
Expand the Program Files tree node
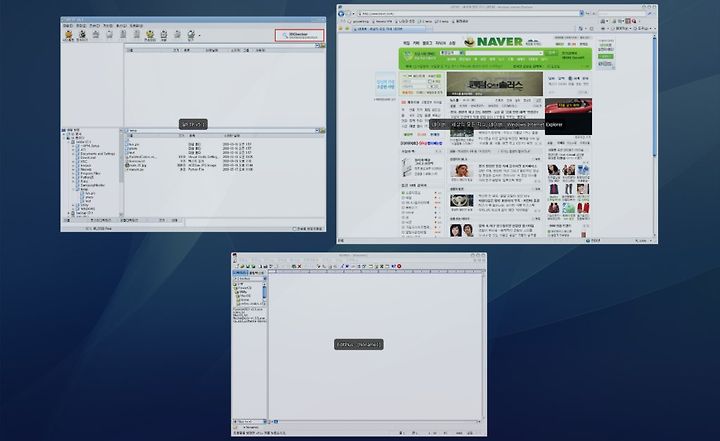click(73, 173)
